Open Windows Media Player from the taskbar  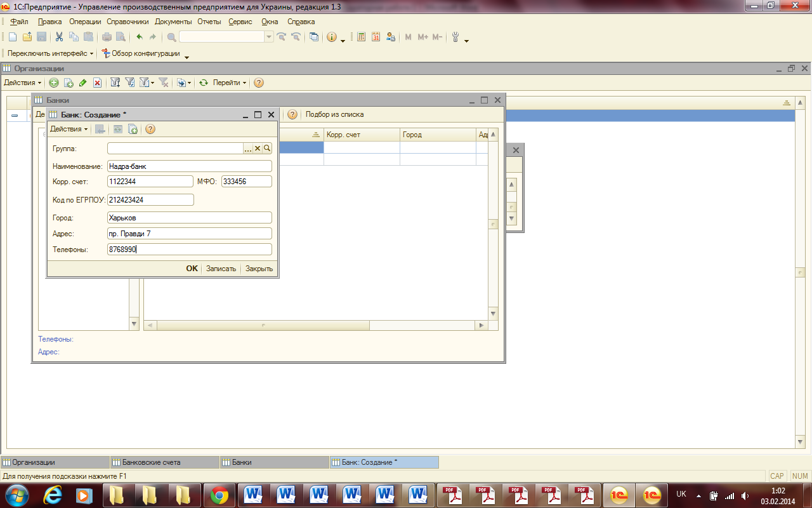(x=84, y=495)
